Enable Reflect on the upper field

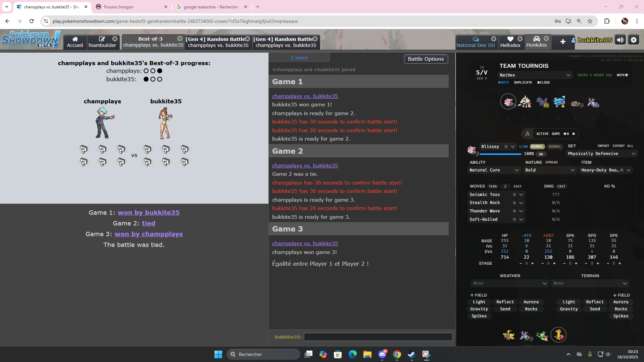(505, 302)
